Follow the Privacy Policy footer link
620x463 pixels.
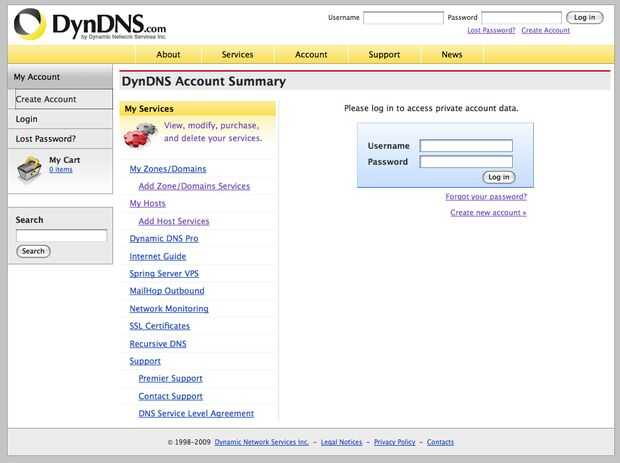tap(395, 442)
